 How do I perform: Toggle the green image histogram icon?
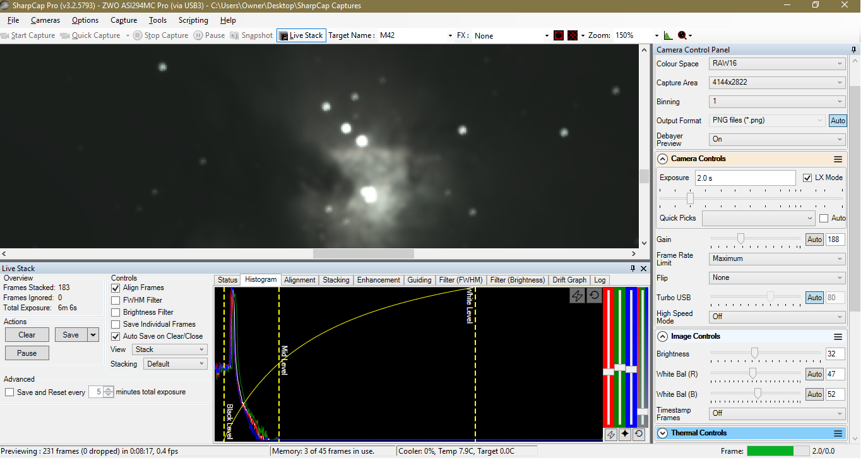[669, 36]
